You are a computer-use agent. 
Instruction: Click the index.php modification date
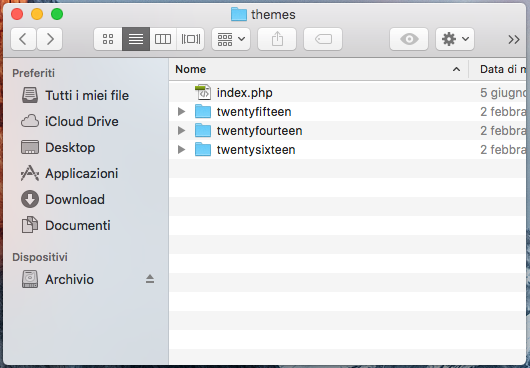(x=503, y=93)
